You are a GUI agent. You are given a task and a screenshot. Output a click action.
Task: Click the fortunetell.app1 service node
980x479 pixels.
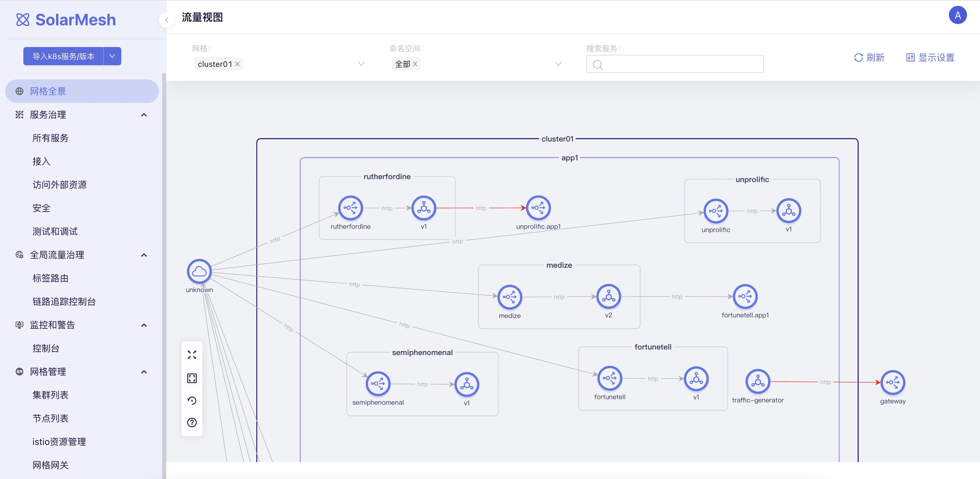(745, 296)
